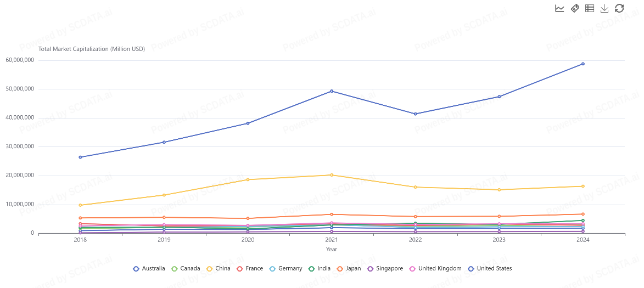Click the top blue line's 2021 peak point

[x=332, y=91]
